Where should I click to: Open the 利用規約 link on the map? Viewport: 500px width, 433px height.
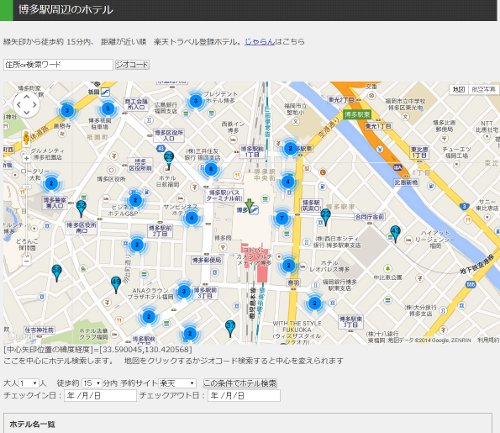(488, 340)
